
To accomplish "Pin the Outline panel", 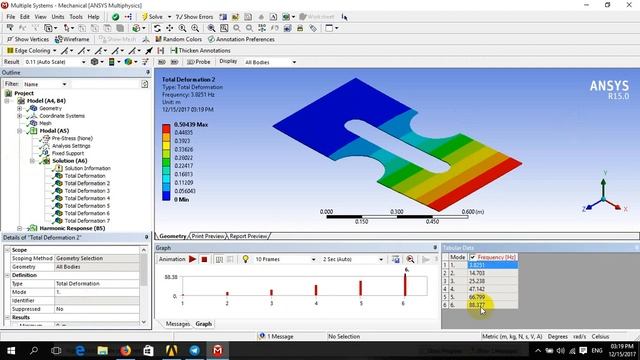I will (x=148, y=72).
